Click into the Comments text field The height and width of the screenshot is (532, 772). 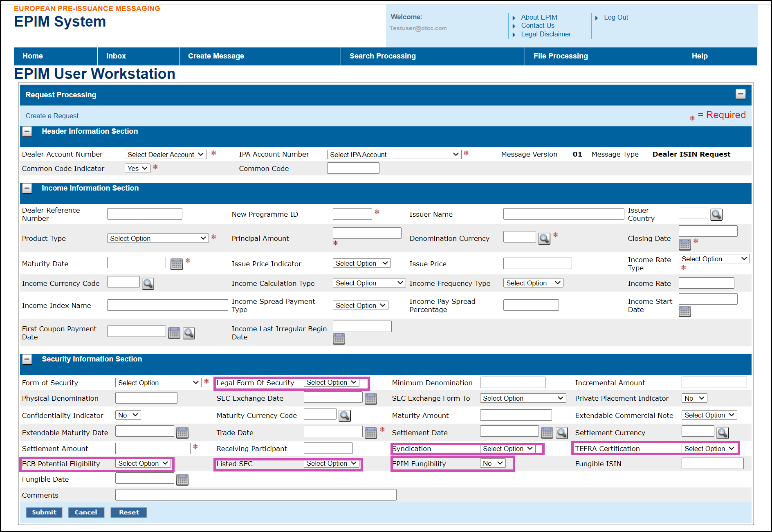(256, 495)
